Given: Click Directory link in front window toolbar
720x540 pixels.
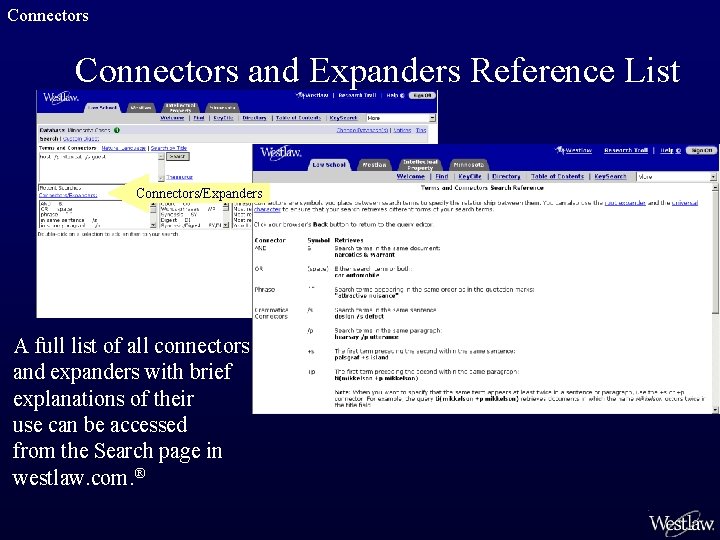Looking at the screenshot, I should (x=506, y=176).
